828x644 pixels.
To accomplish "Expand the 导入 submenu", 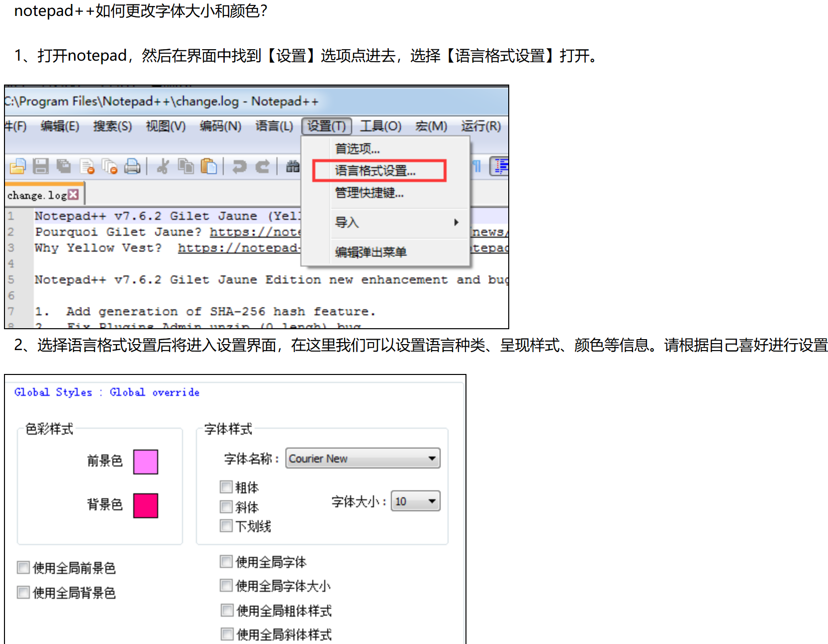I will [x=386, y=222].
